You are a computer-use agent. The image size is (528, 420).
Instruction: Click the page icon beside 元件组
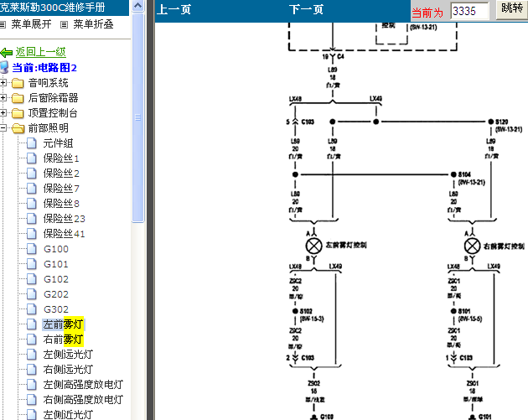(31, 143)
